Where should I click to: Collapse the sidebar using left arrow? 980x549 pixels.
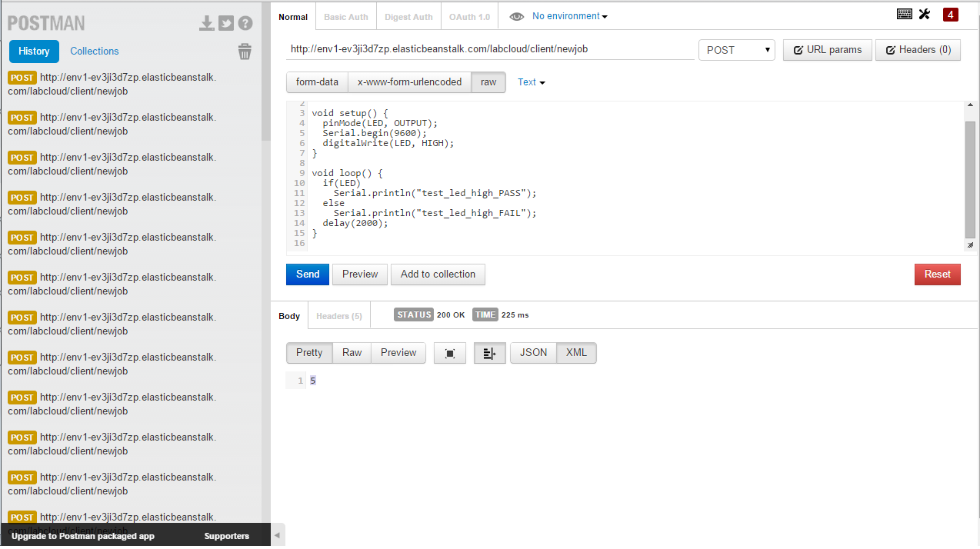coord(278,534)
